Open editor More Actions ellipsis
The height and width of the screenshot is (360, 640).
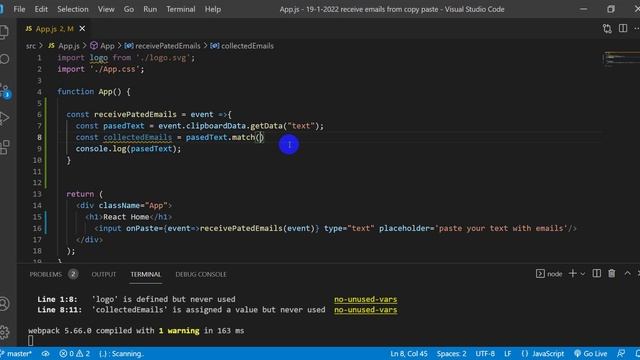(x=636, y=28)
